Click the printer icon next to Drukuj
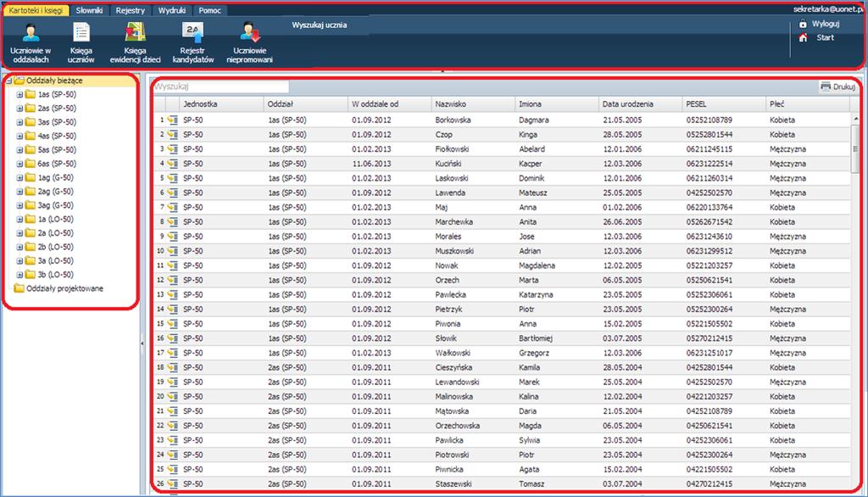The image size is (868, 497). coord(826,87)
